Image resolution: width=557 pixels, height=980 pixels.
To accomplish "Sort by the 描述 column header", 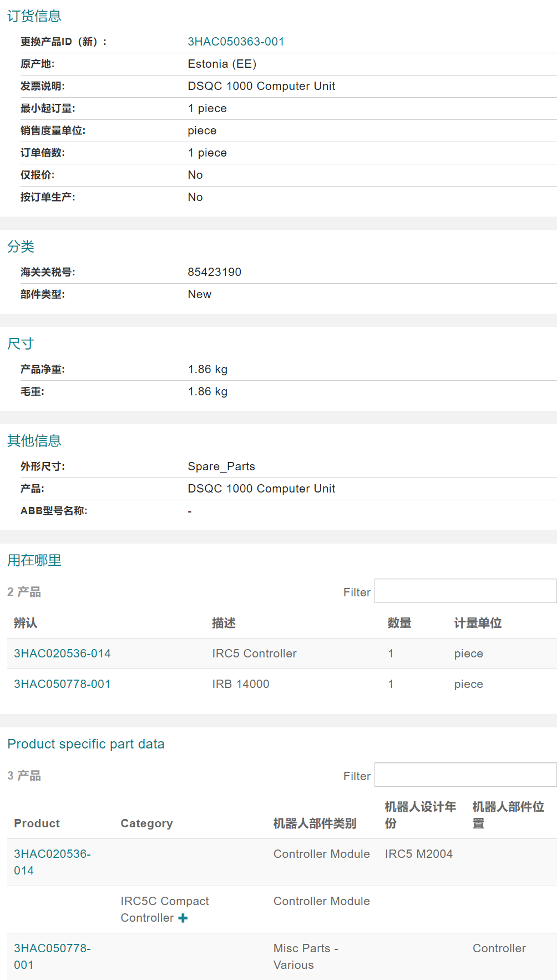I will [x=224, y=623].
